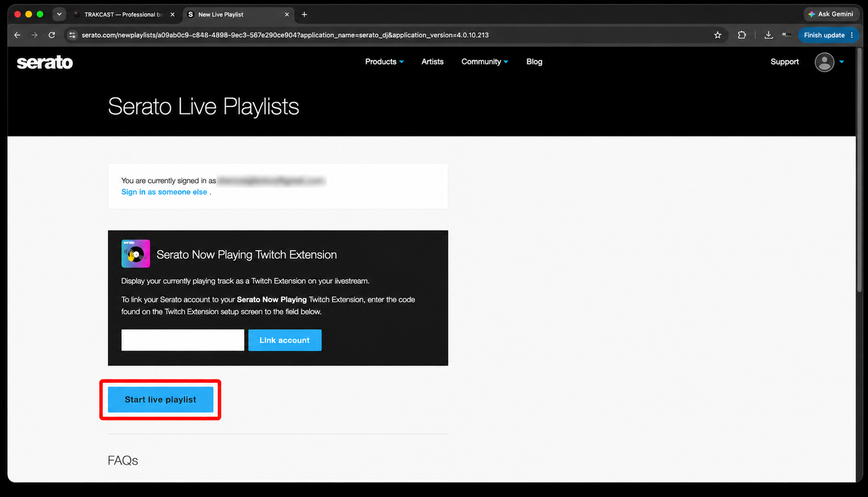Screen dimensions: 868x497
Task: Click Sign in as someone else link
Action: (x=164, y=192)
